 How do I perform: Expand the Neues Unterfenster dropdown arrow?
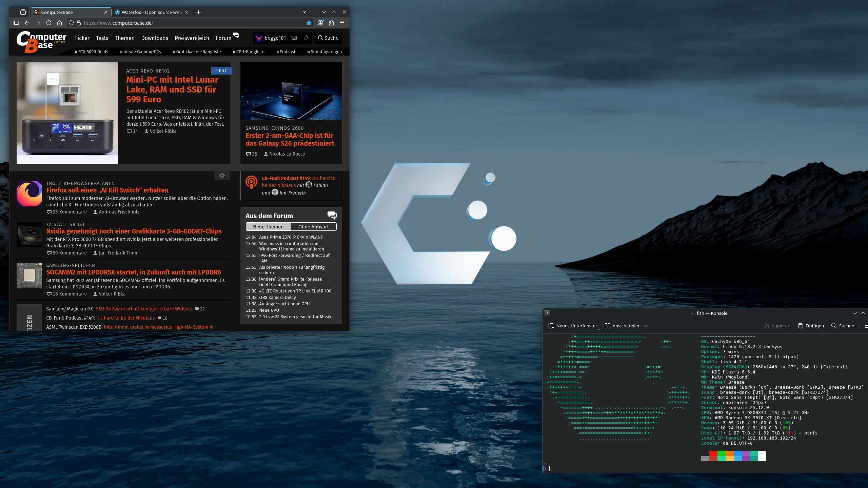coord(598,329)
